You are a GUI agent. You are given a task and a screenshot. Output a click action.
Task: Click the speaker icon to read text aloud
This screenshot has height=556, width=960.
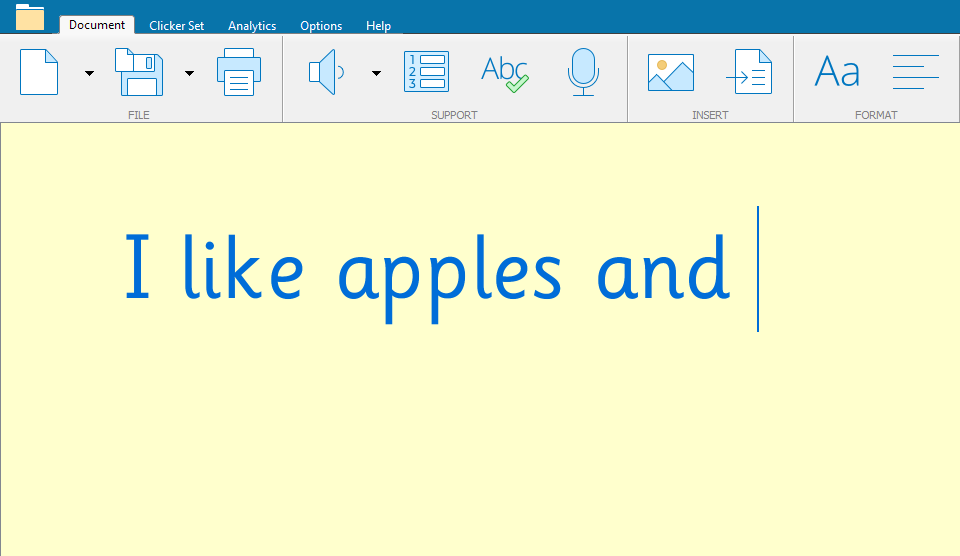click(x=326, y=72)
